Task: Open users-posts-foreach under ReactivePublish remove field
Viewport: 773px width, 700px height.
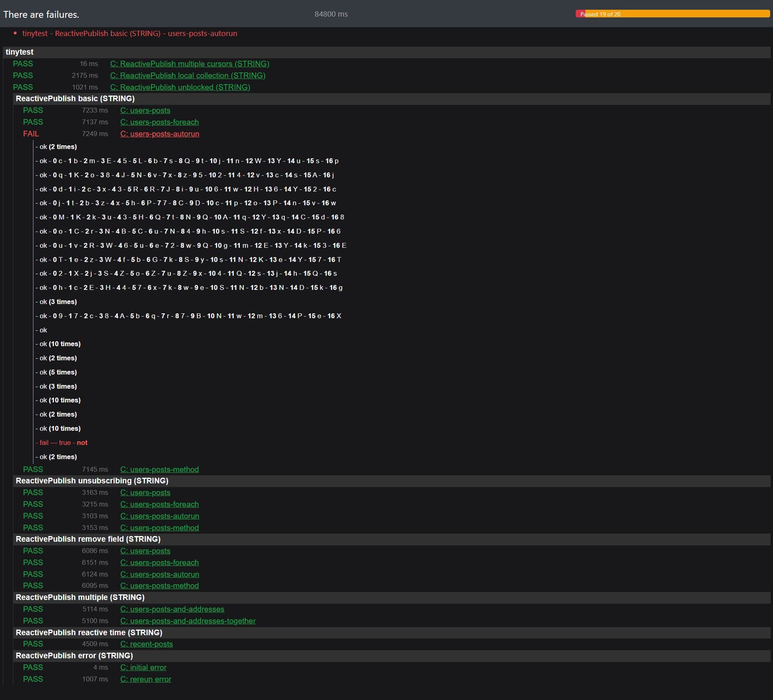Action: point(159,562)
